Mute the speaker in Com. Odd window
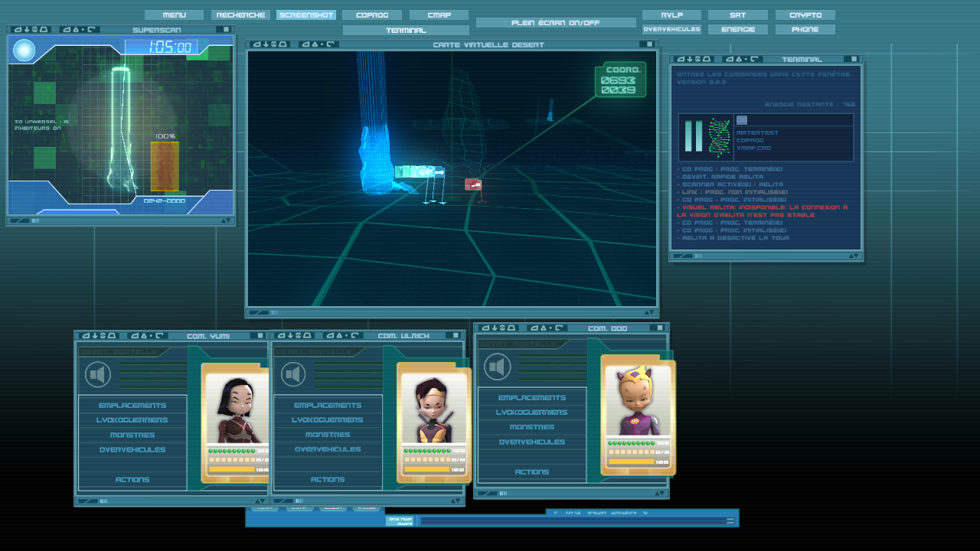The width and height of the screenshot is (980, 551). [x=498, y=367]
